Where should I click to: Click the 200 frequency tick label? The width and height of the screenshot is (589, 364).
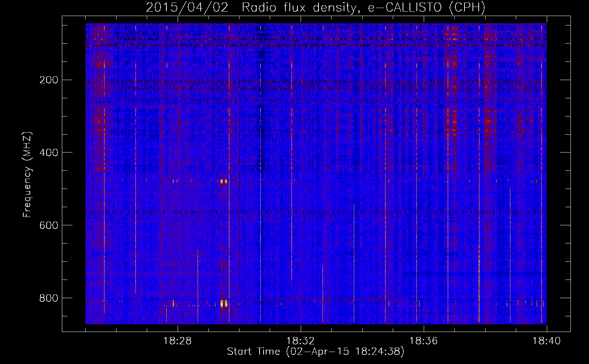click(49, 80)
